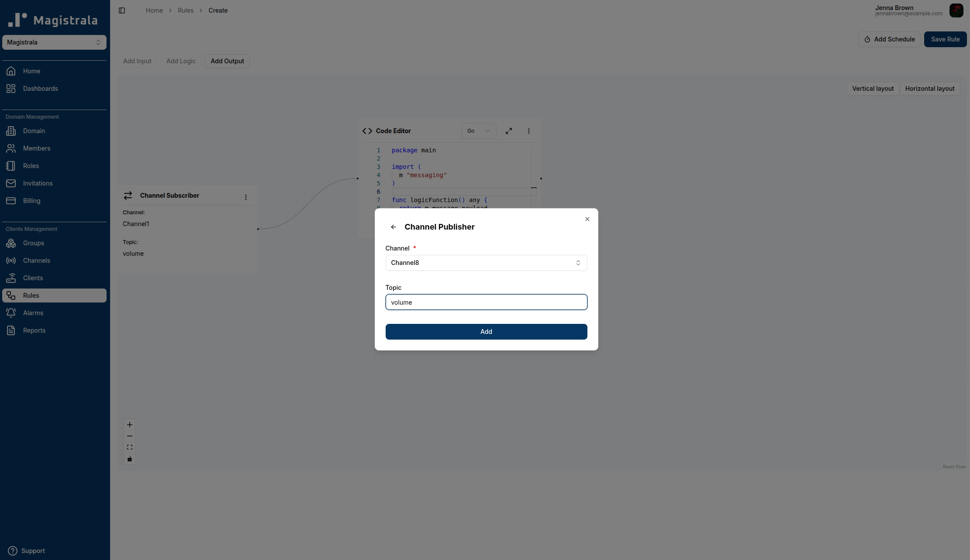Image resolution: width=970 pixels, height=560 pixels.
Task: Open Alarms from the sidebar
Action: (x=33, y=313)
